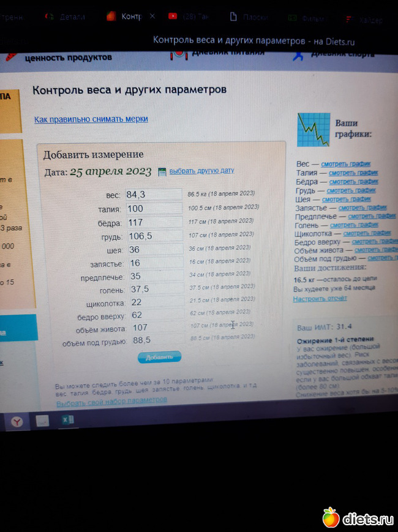Open the graph link for 'Голень'
Image resolution: width=398 pixels, height=532 pixels.
click(x=355, y=225)
